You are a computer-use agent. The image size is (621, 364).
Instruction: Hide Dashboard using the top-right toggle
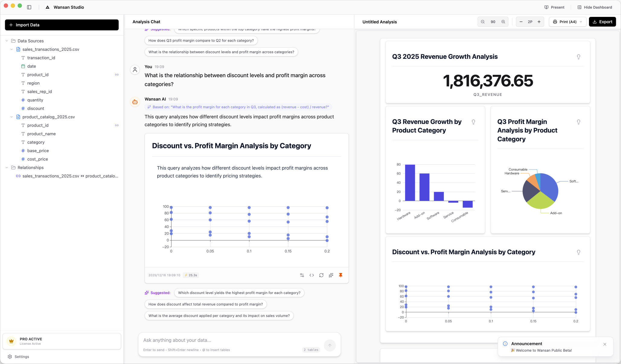click(594, 7)
